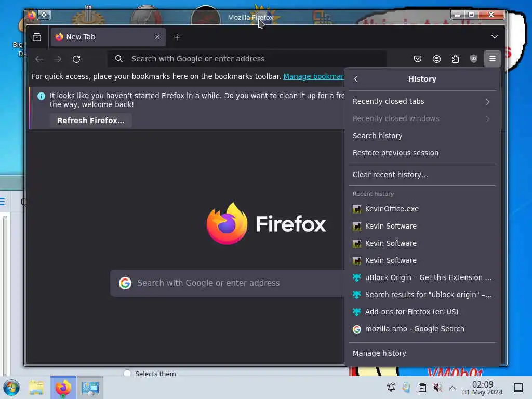Open uBlock Origin extension history entry
The height and width of the screenshot is (399, 532).
pyautogui.click(x=422, y=277)
